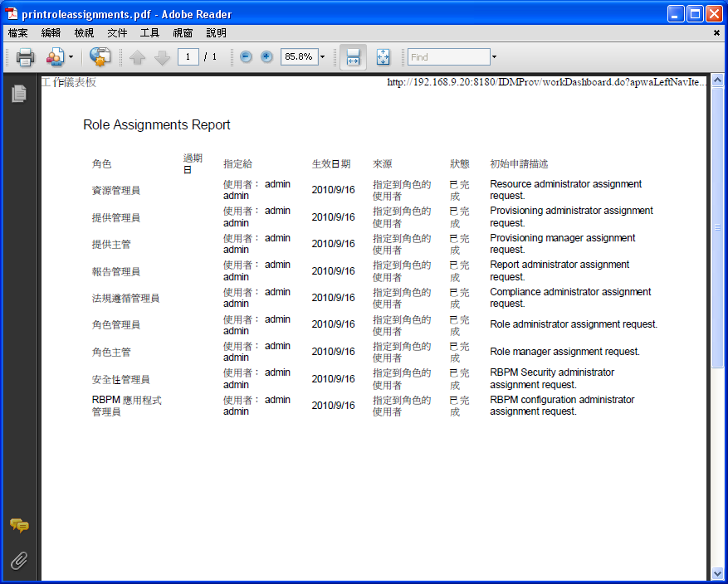Click the 提供主管 role cell
The width and height of the screenshot is (728, 584).
coord(111,244)
